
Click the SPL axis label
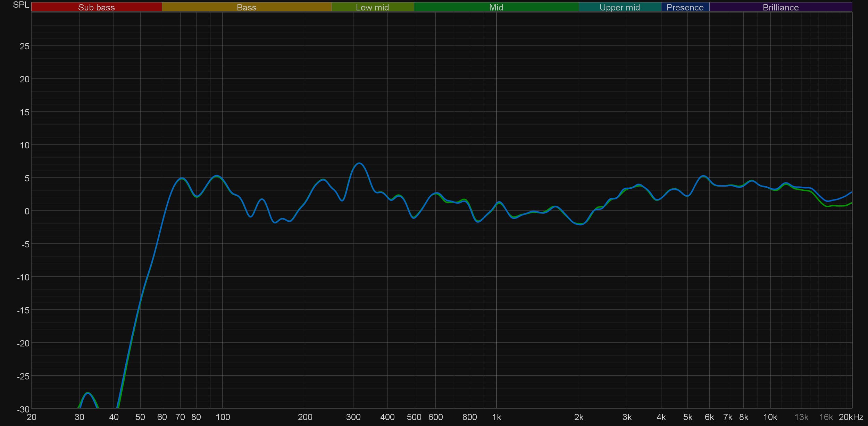coord(21,5)
